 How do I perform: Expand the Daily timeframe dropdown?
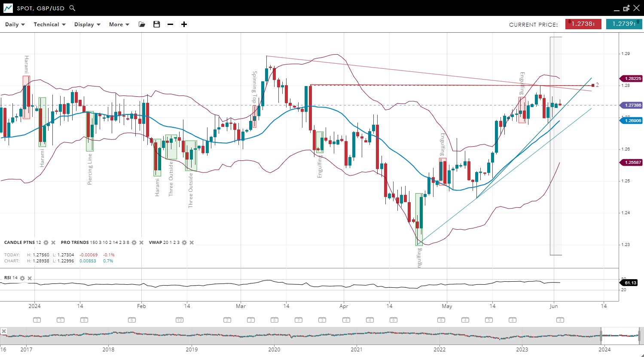(x=15, y=25)
